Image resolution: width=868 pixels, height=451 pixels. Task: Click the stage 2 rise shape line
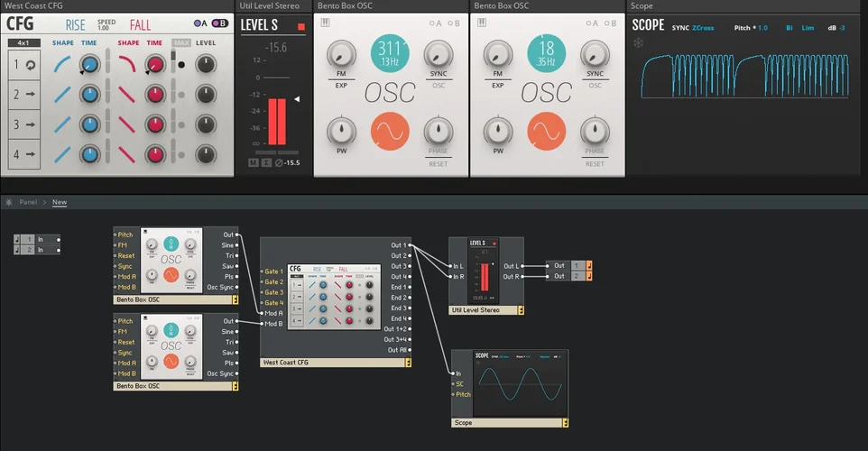(62, 94)
